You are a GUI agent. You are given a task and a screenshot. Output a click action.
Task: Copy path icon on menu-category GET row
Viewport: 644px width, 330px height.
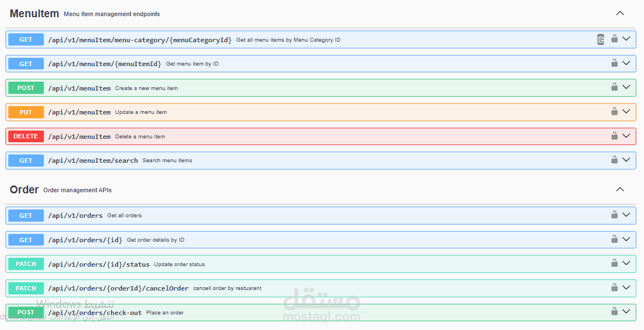click(601, 39)
